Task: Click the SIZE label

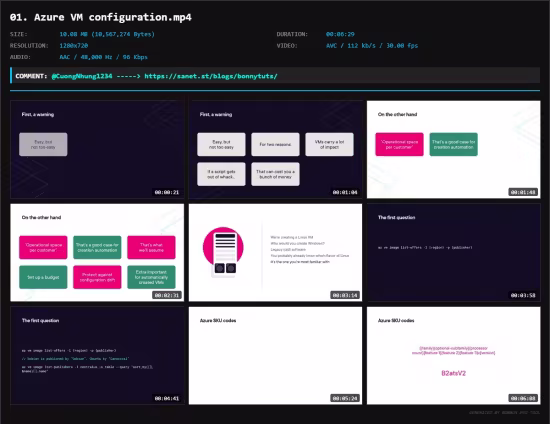Action: point(19,34)
